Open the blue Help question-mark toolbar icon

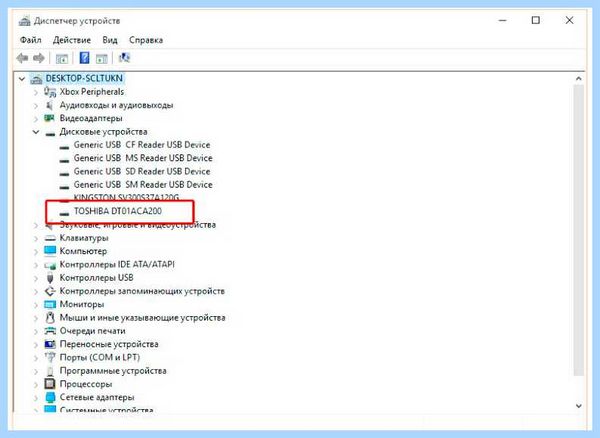tap(84, 58)
